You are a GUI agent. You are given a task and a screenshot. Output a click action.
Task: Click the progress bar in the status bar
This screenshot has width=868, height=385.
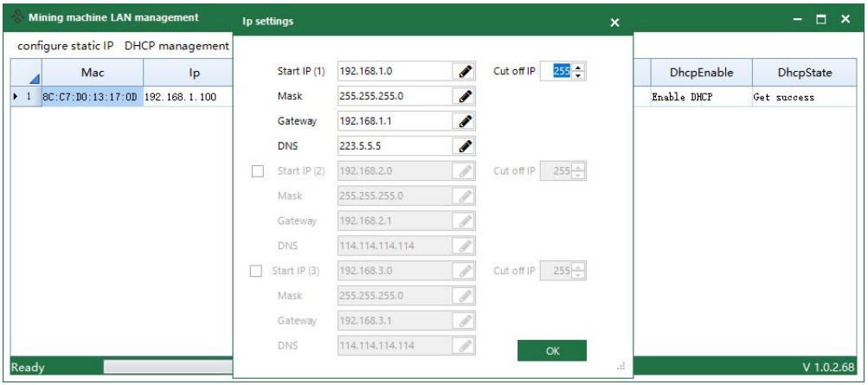point(169,367)
